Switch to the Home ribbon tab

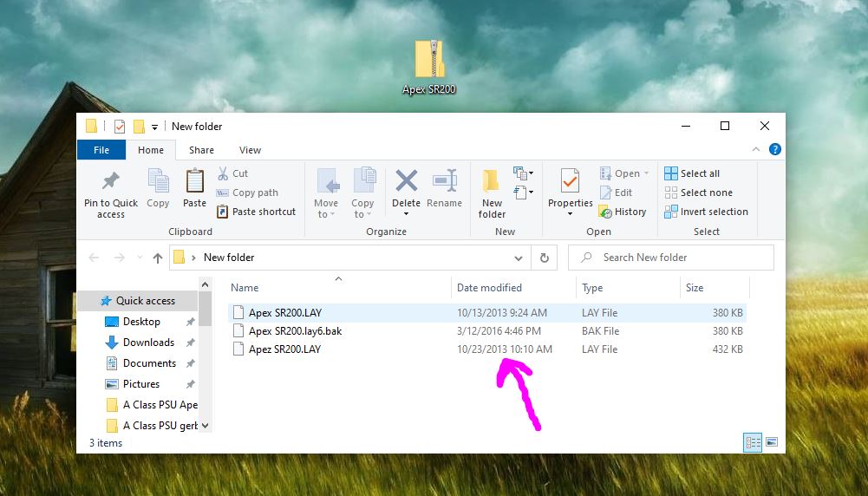151,150
